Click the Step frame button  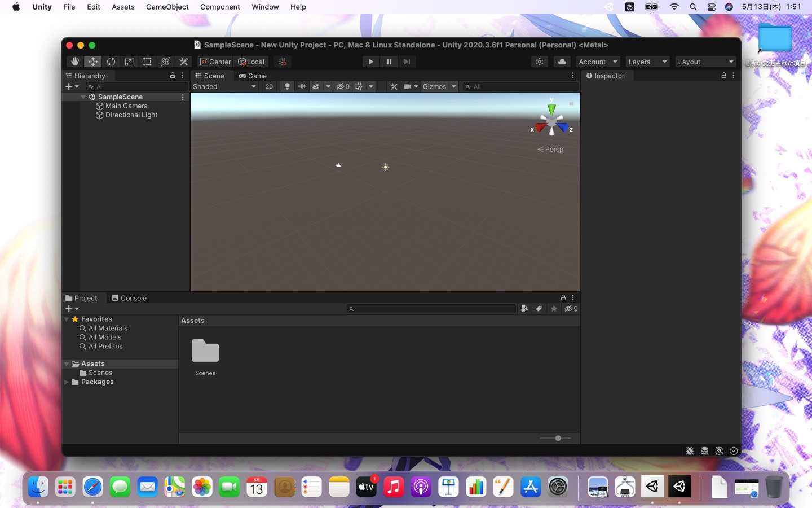[407, 62]
